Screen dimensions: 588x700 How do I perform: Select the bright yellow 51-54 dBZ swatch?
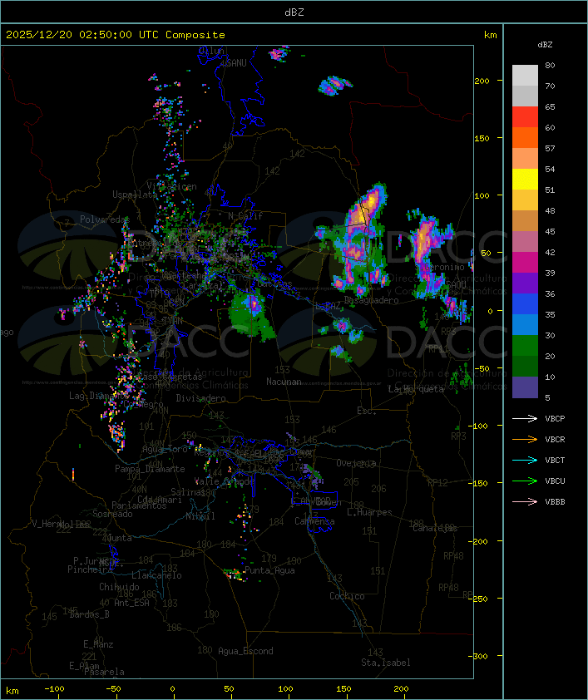pos(525,180)
